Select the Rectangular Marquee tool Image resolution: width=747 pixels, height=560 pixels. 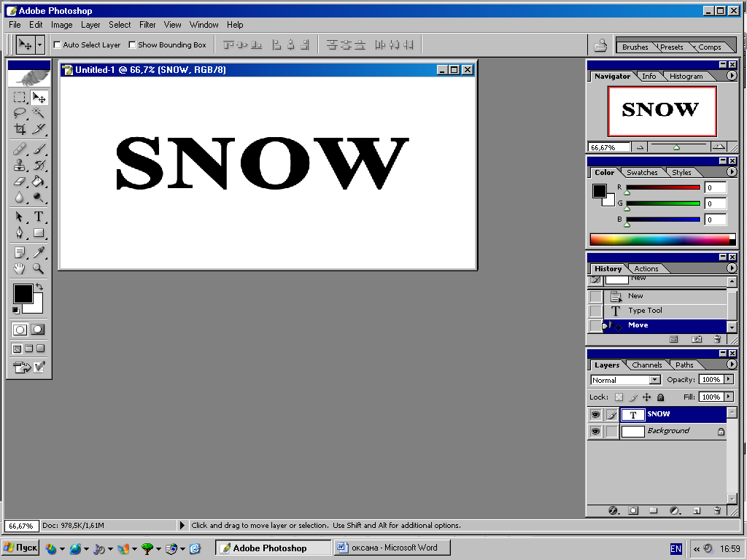(x=19, y=98)
